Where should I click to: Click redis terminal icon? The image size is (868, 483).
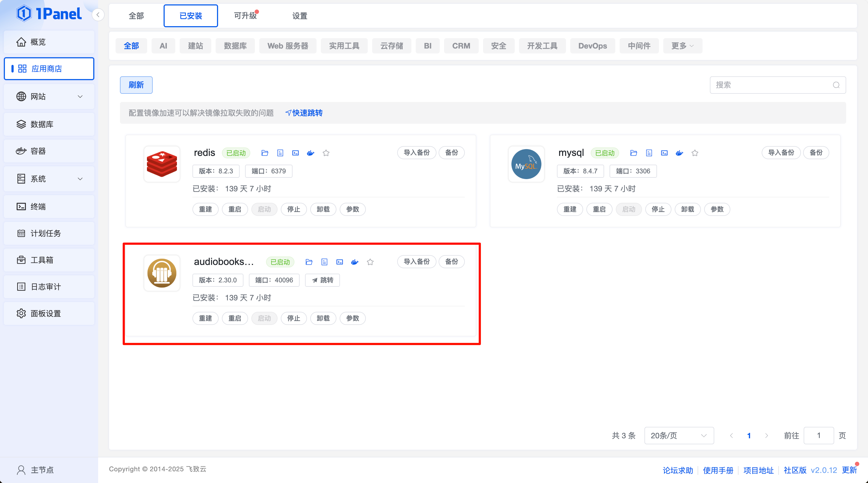point(296,153)
